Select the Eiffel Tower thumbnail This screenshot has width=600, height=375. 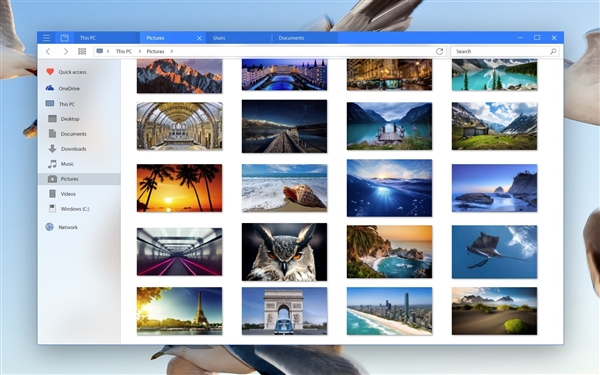click(x=179, y=311)
